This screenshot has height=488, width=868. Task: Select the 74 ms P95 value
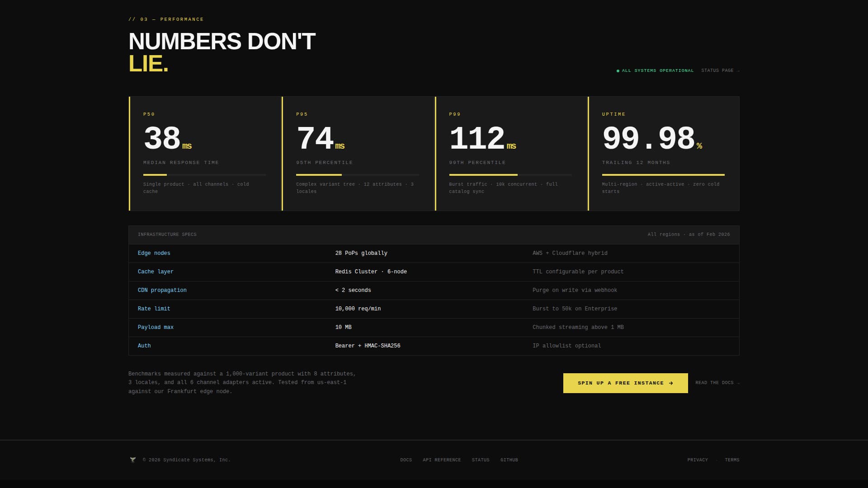320,138
